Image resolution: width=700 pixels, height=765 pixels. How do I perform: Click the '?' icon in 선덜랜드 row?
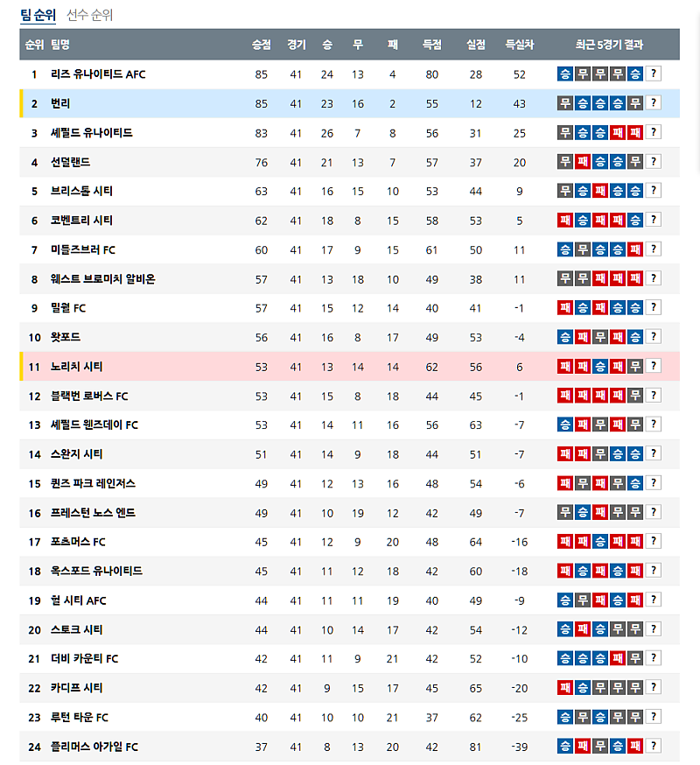tap(654, 162)
